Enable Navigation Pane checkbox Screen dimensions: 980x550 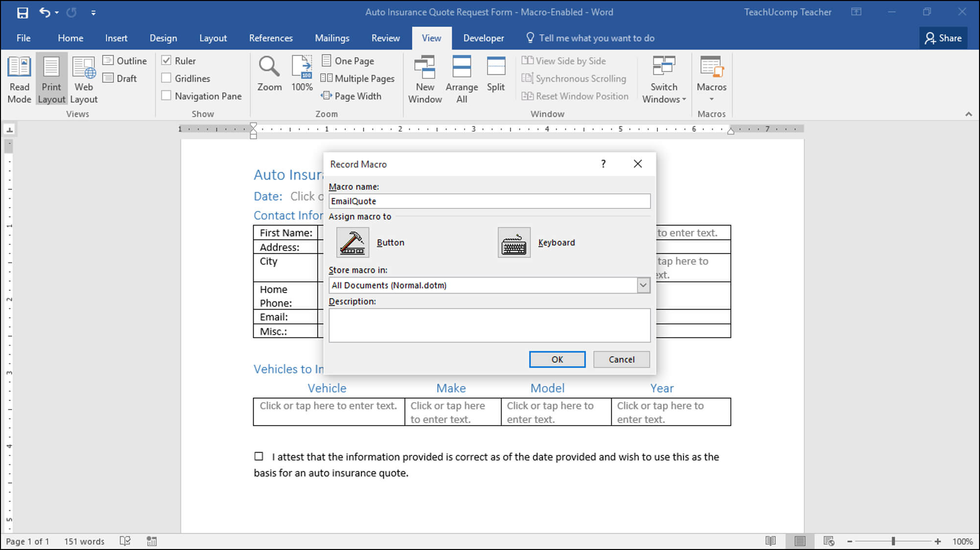pos(166,96)
